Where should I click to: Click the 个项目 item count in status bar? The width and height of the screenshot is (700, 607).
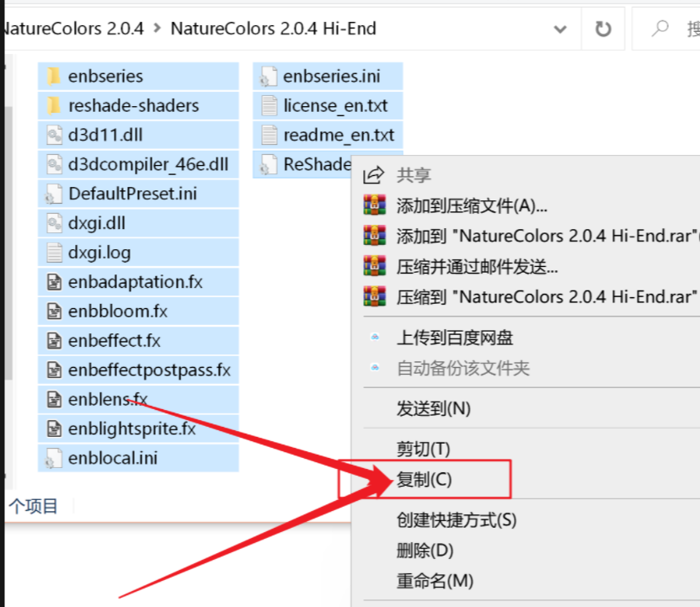34,507
